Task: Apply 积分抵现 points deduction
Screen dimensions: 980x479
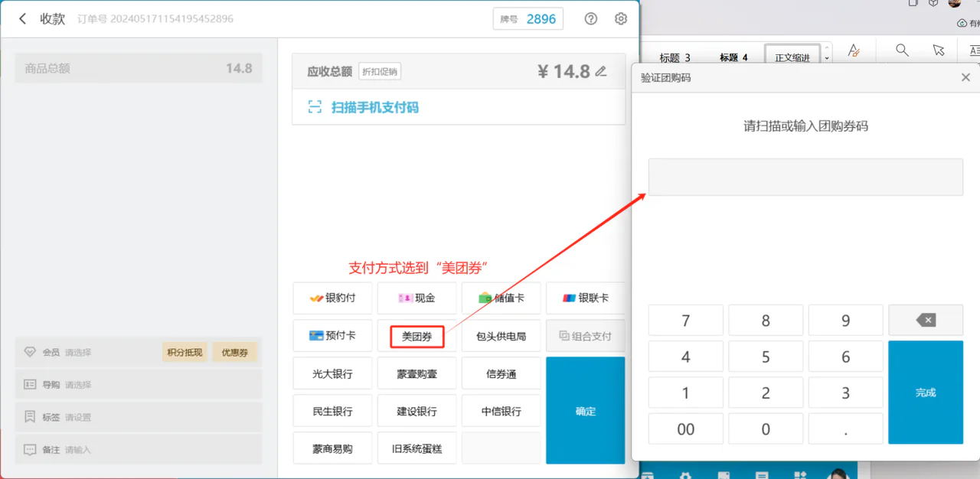Action: click(185, 352)
